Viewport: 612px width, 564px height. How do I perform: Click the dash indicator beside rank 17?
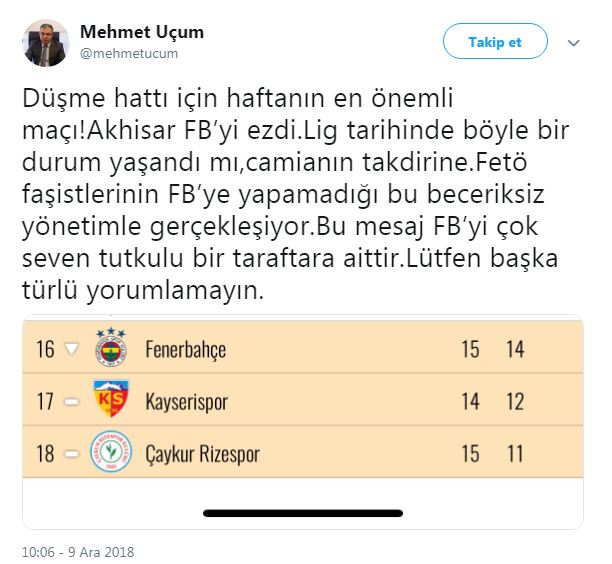click(x=71, y=402)
